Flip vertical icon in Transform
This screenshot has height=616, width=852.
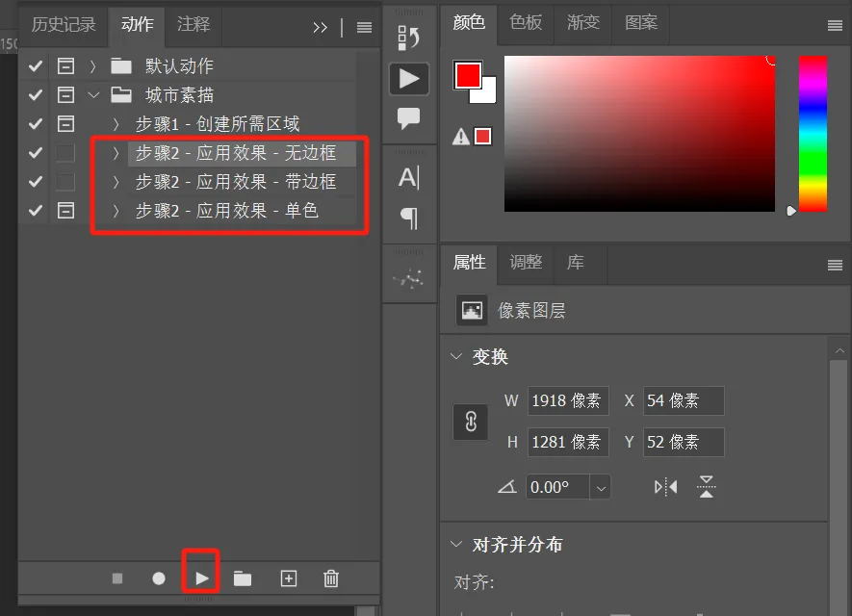click(x=706, y=487)
